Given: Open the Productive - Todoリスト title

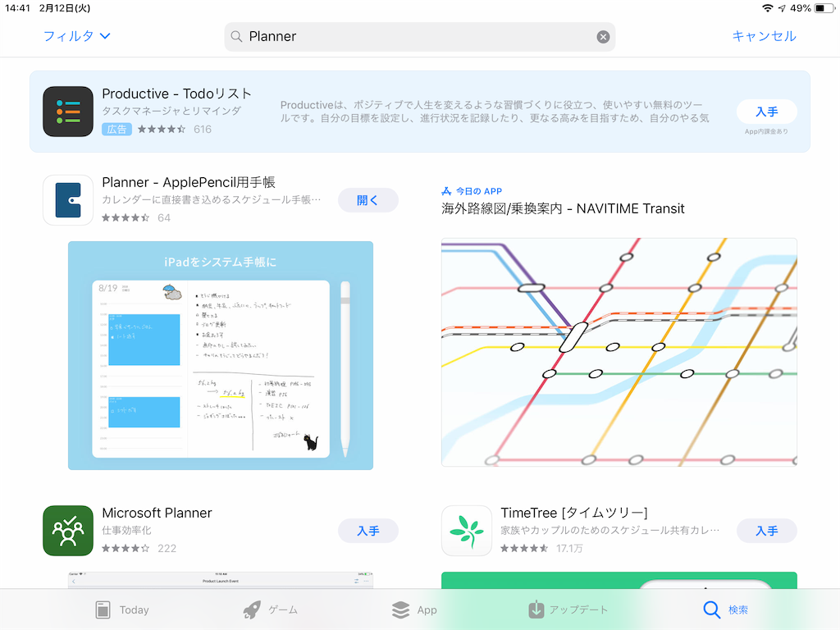Looking at the screenshot, I should pos(177,94).
